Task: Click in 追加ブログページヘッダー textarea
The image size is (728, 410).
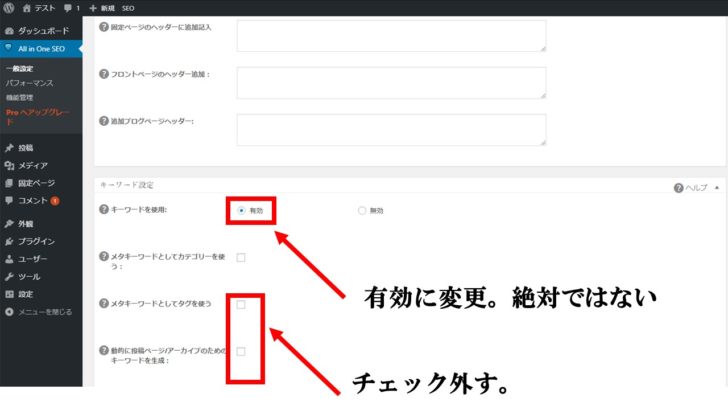Action: click(391, 130)
